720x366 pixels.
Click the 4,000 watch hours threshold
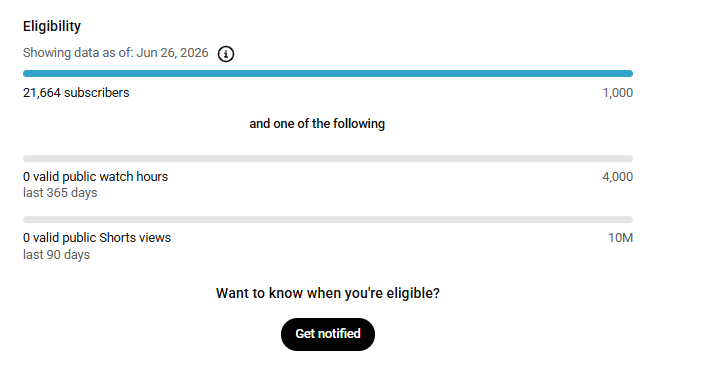[618, 177]
